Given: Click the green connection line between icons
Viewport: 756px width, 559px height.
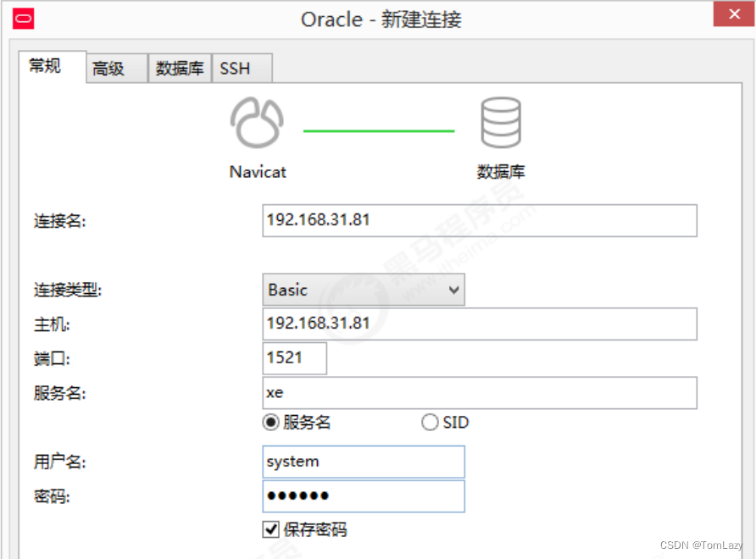Looking at the screenshot, I should point(378,131).
